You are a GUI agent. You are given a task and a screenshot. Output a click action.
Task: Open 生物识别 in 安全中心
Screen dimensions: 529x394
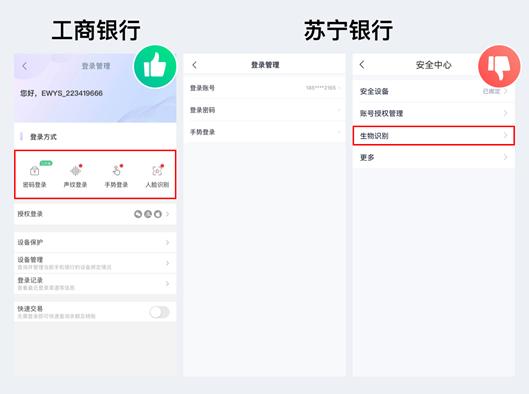point(434,136)
